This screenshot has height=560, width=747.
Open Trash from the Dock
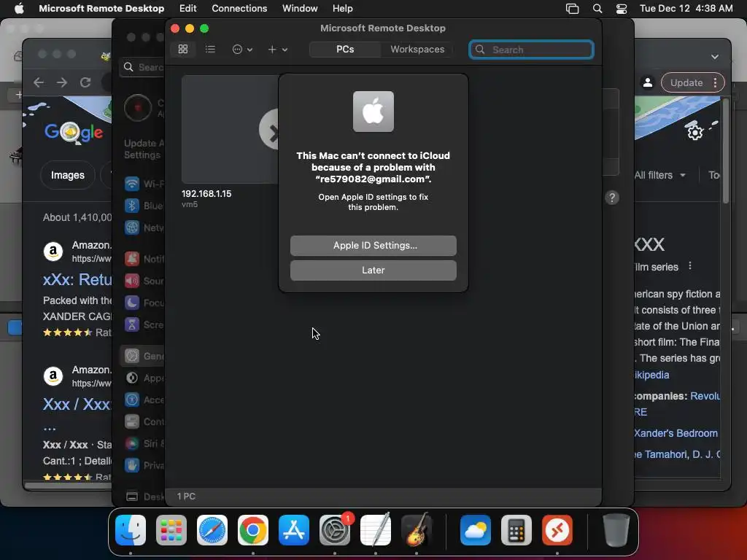[x=616, y=530]
